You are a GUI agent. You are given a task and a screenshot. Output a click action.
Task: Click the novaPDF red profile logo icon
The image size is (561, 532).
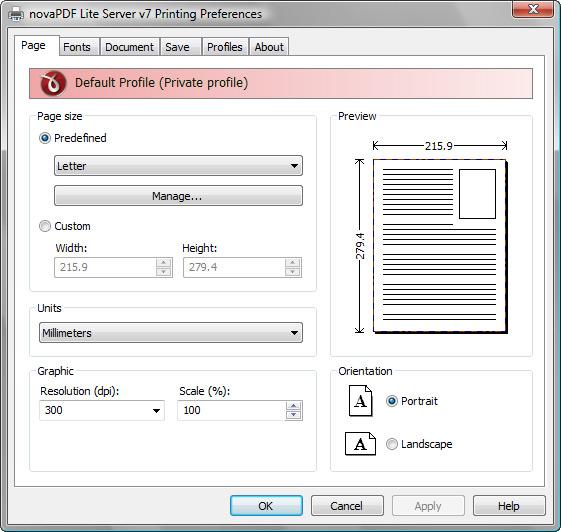click(53, 83)
